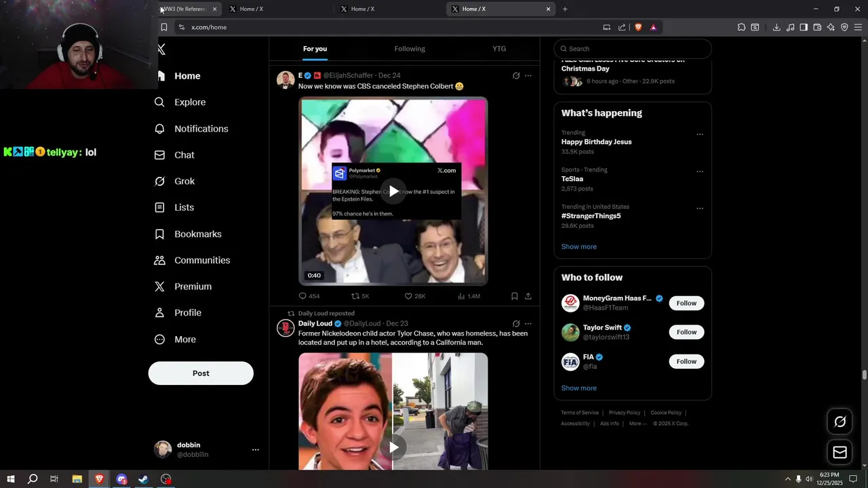Play the Stephen Colbert video
Screen dimensions: 868x488
pos(393,190)
